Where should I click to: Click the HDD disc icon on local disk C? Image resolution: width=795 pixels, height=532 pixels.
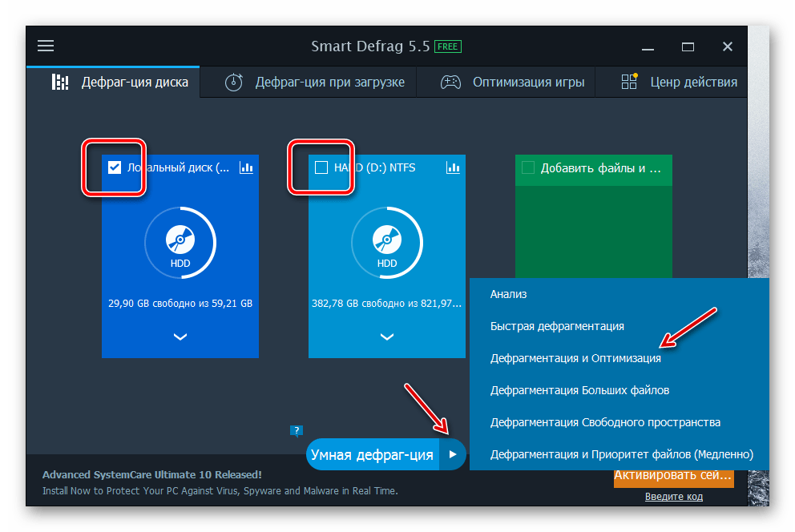pos(180,240)
